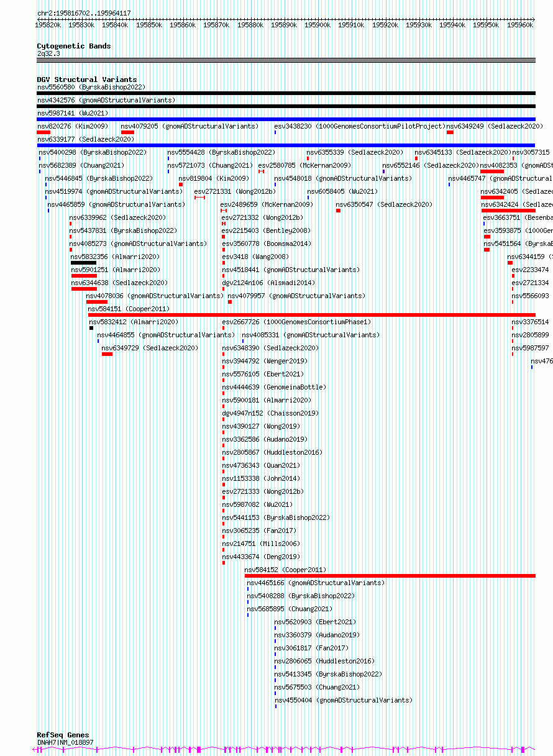Select the nsv4342576 gnomAD structural variant label

pyautogui.click(x=106, y=100)
